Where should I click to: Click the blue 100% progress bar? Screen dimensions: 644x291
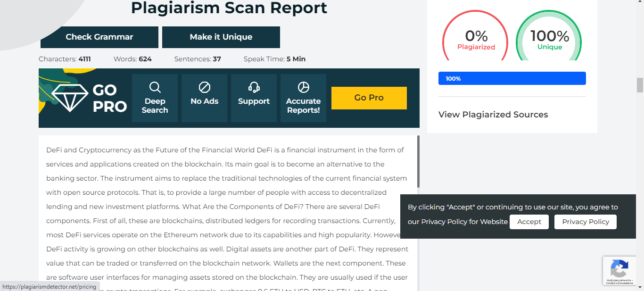pos(512,78)
